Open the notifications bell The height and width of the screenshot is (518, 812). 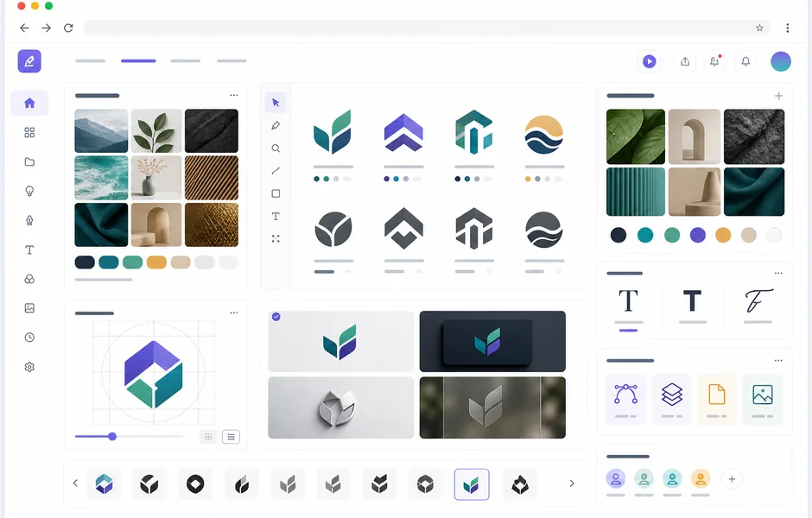click(x=745, y=61)
